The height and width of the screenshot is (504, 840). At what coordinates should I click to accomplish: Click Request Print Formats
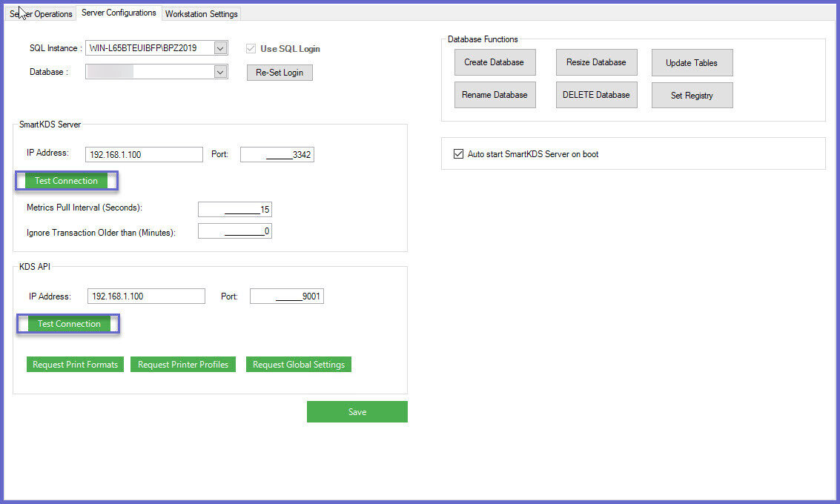75,365
